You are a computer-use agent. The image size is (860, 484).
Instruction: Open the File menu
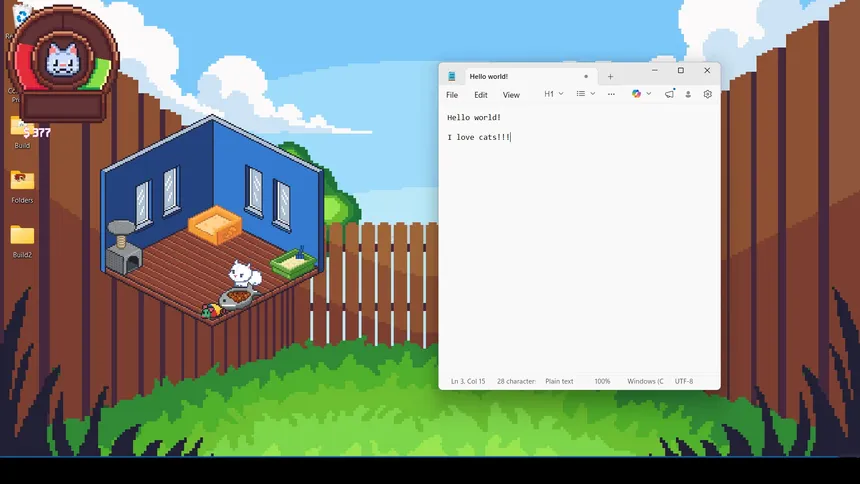click(x=452, y=95)
